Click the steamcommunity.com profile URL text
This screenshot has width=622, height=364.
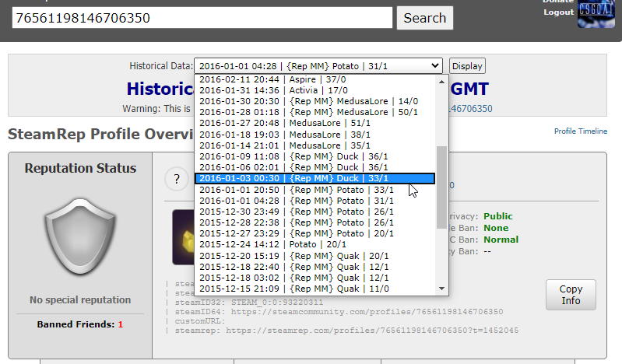[x=367, y=312]
